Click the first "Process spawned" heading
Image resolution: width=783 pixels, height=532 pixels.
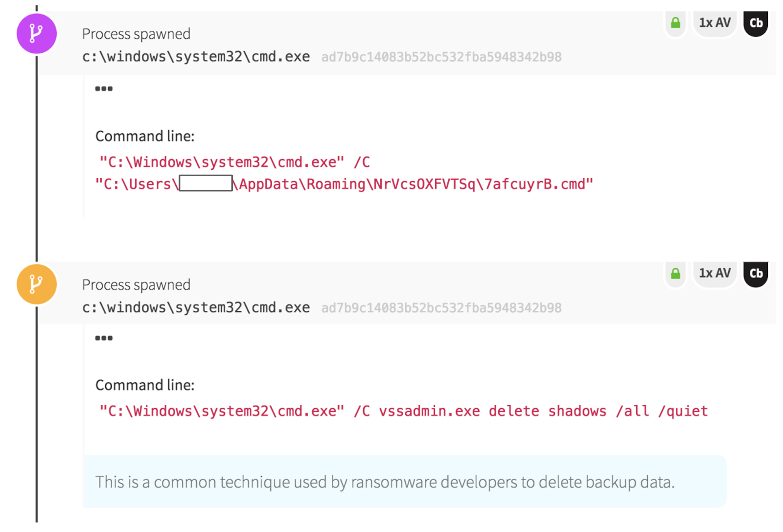click(136, 34)
